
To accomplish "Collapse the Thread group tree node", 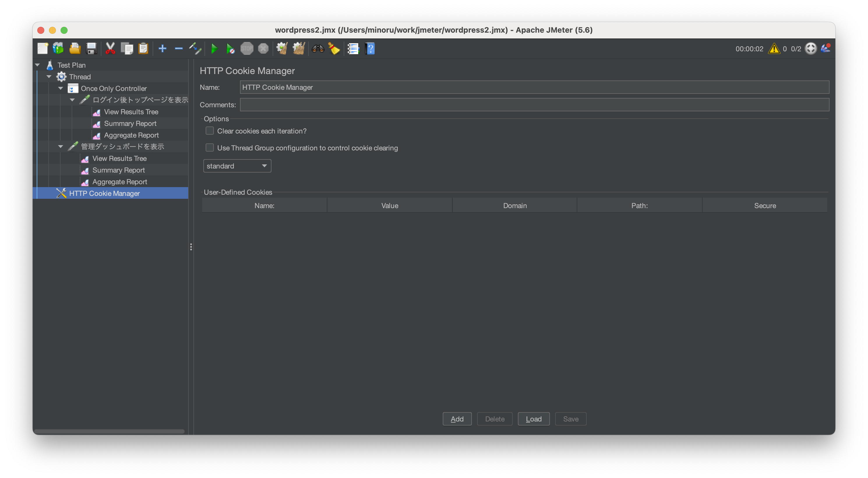I will [x=49, y=77].
